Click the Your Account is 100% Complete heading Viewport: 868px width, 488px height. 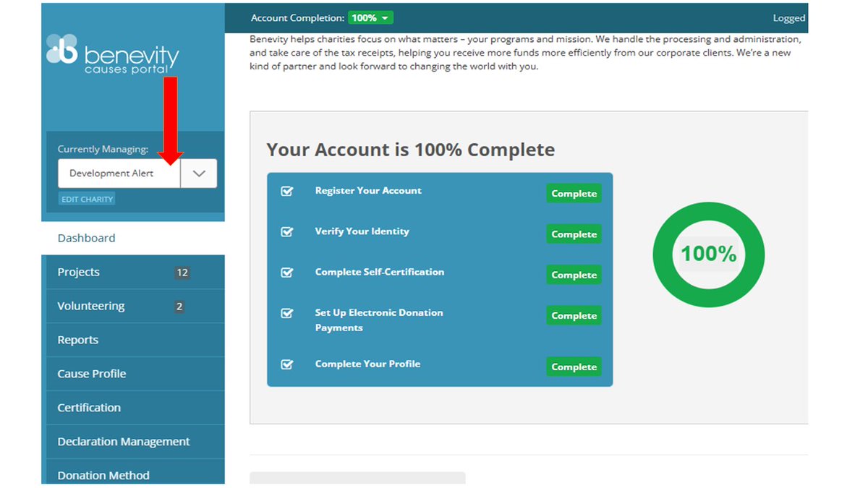(x=411, y=150)
